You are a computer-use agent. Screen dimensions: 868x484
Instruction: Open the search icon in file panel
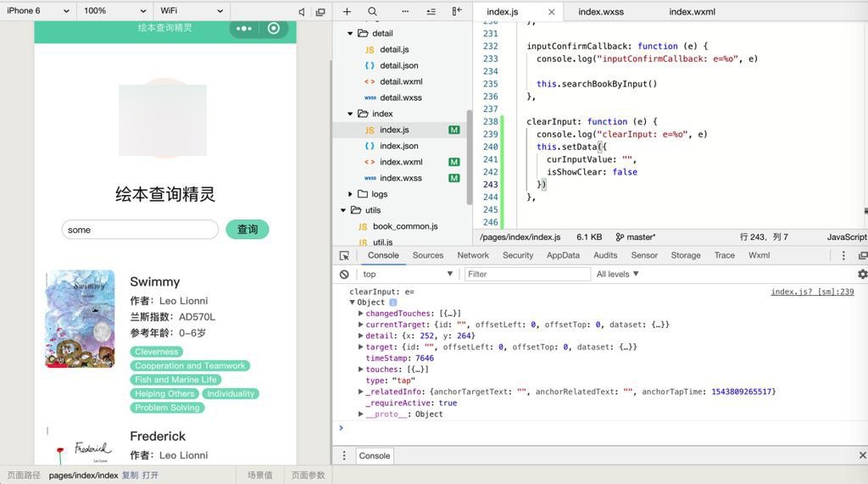point(373,11)
